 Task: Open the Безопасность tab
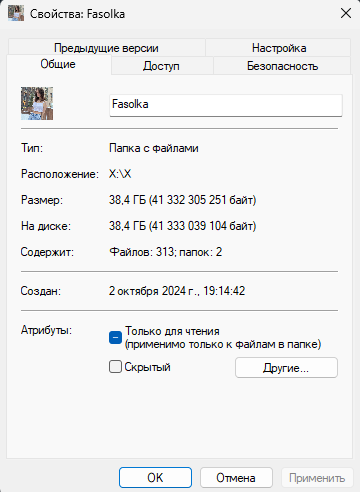[282, 66]
